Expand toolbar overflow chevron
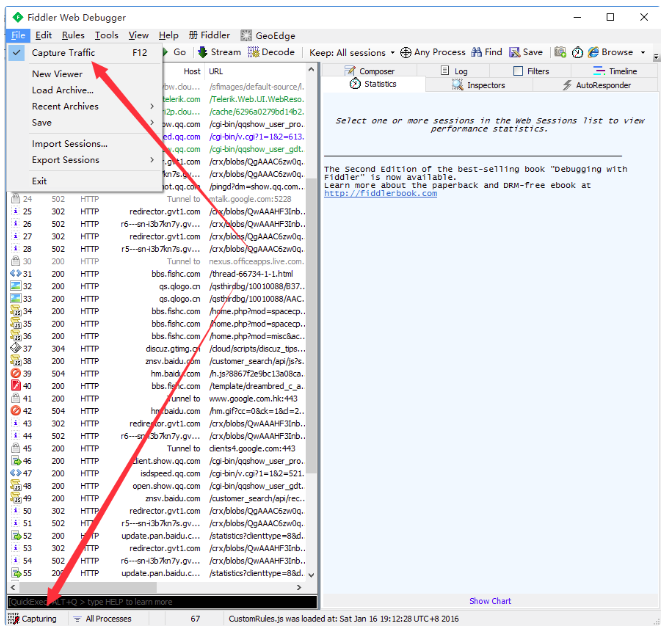 656,56
